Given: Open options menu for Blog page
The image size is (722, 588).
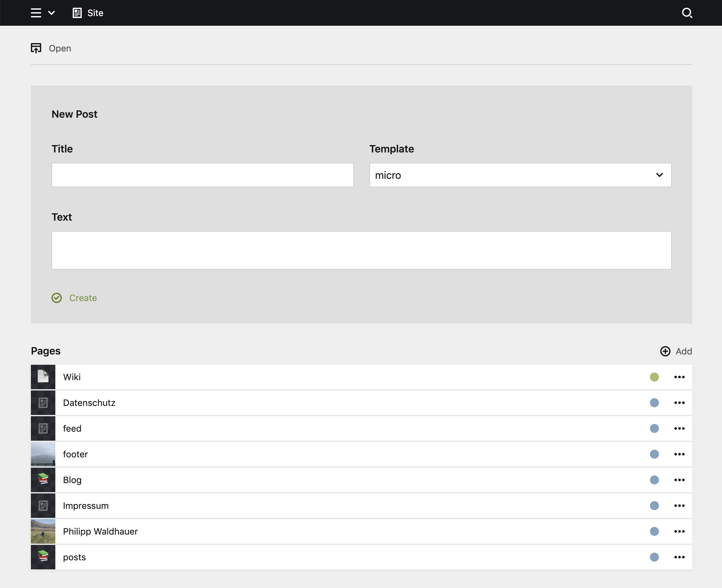Looking at the screenshot, I should pyautogui.click(x=679, y=480).
